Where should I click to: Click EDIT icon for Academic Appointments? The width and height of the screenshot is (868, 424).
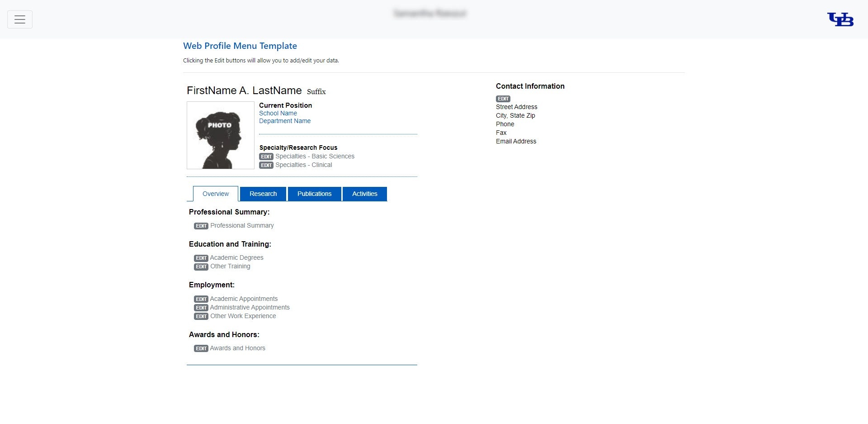click(201, 299)
